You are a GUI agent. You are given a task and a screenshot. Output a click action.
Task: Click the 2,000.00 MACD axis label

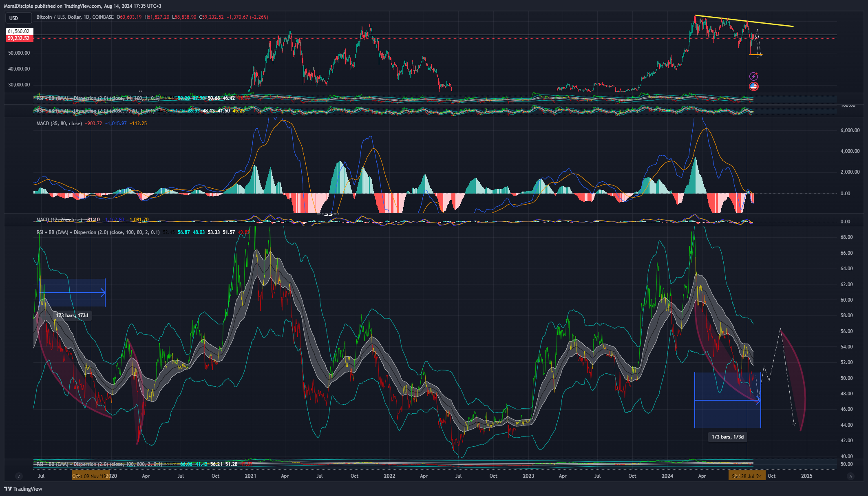point(850,172)
